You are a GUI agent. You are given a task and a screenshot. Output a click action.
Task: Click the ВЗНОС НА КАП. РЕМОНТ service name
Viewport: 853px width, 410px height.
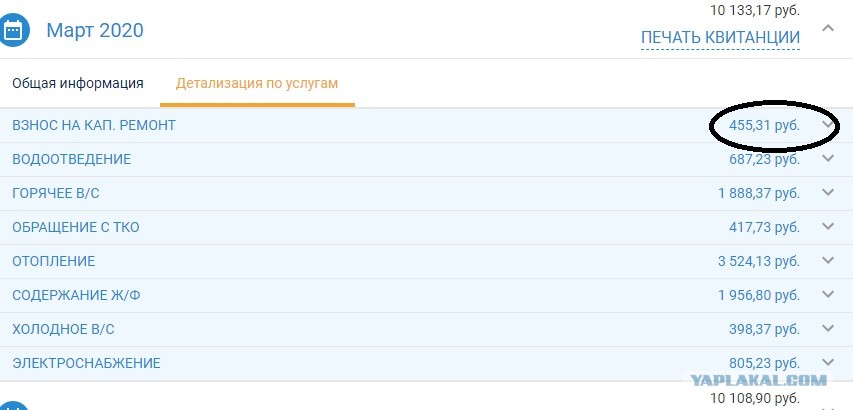coord(94,125)
